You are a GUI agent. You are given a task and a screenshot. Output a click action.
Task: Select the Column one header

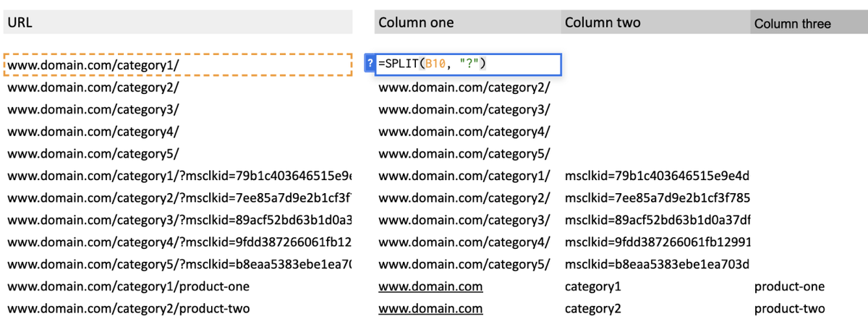(x=468, y=22)
